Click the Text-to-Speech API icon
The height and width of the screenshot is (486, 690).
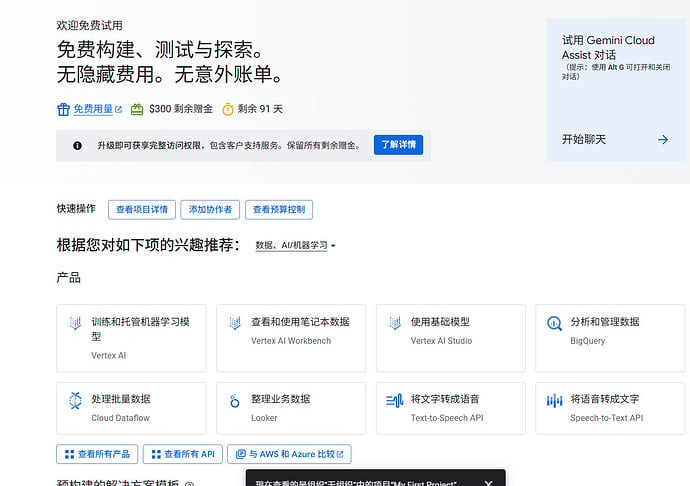click(x=395, y=401)
